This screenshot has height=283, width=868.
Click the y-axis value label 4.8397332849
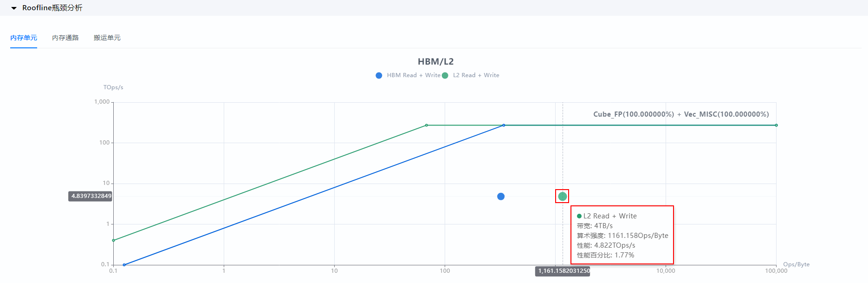click(91, 196)
